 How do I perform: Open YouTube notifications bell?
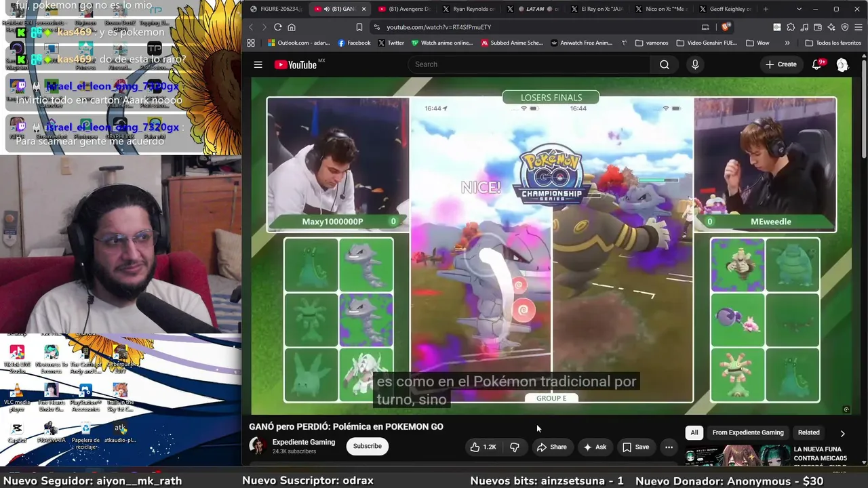[x=817, y=64]
